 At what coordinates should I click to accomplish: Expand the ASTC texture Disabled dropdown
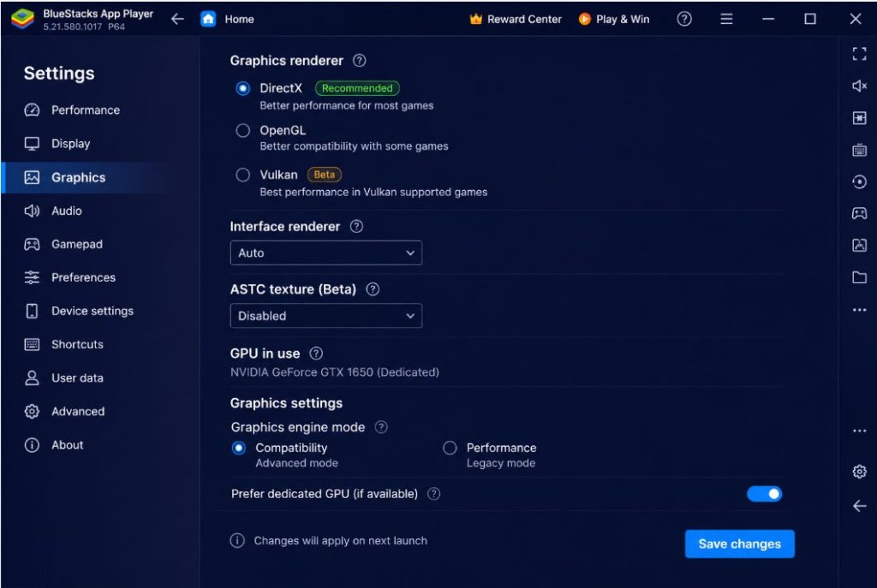(x=326, y=316)
